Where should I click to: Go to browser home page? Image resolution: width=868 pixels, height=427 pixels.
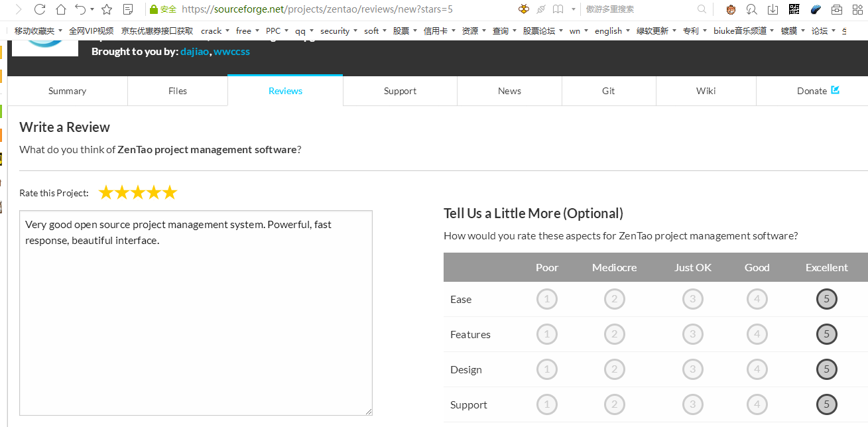(x=60, y=9)
